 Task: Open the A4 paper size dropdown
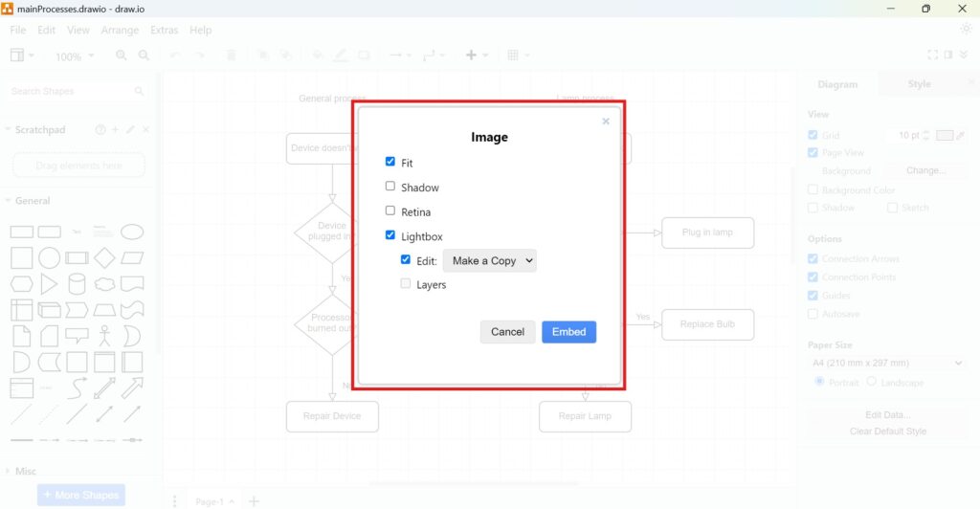[x=887, y=363]
